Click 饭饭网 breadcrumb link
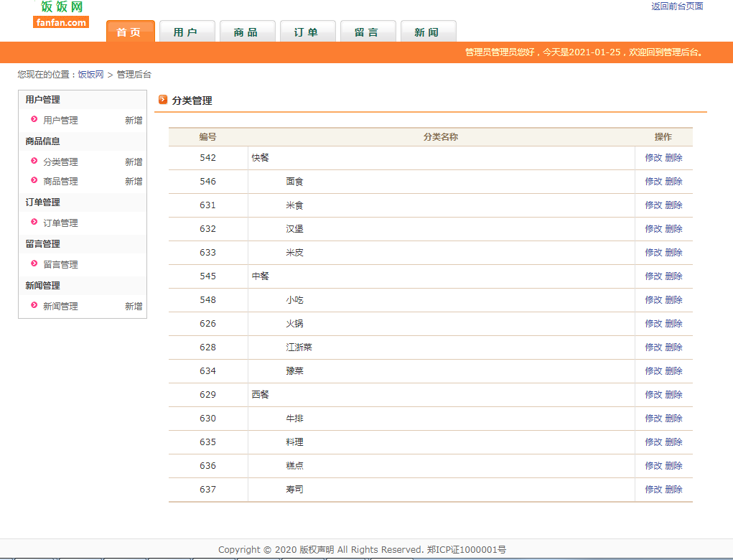This screenshot has height=560, width=733. (90, 75)
